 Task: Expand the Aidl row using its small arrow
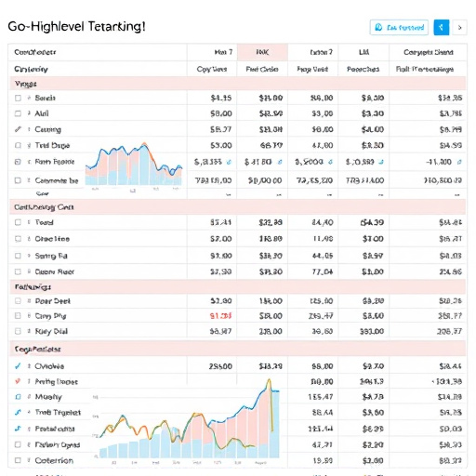coord(29,113)
